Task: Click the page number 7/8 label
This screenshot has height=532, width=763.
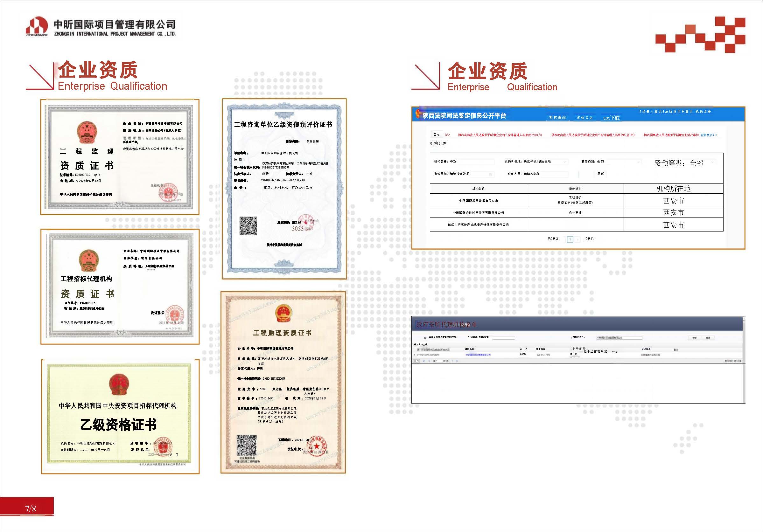Action: coord(31,509)
